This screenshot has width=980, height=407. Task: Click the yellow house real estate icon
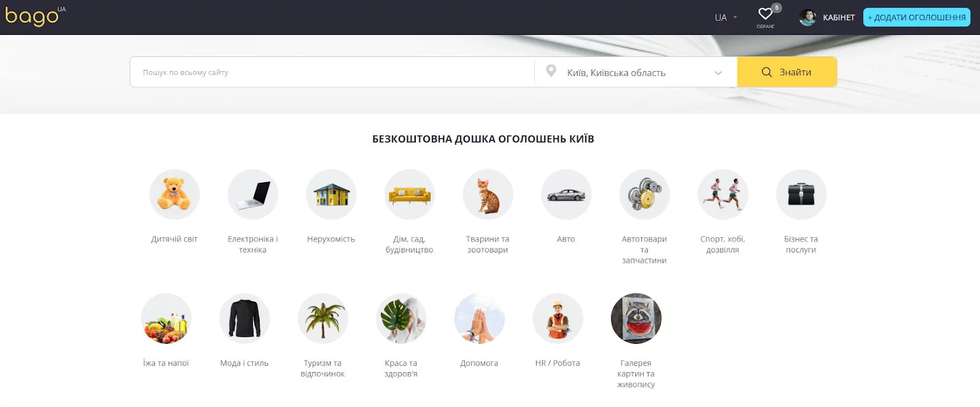coord(331,194)
